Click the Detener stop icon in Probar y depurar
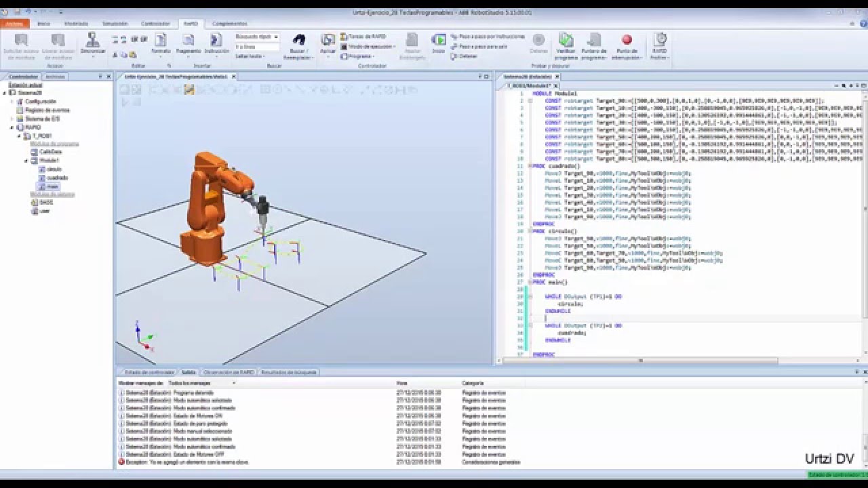 538,40
